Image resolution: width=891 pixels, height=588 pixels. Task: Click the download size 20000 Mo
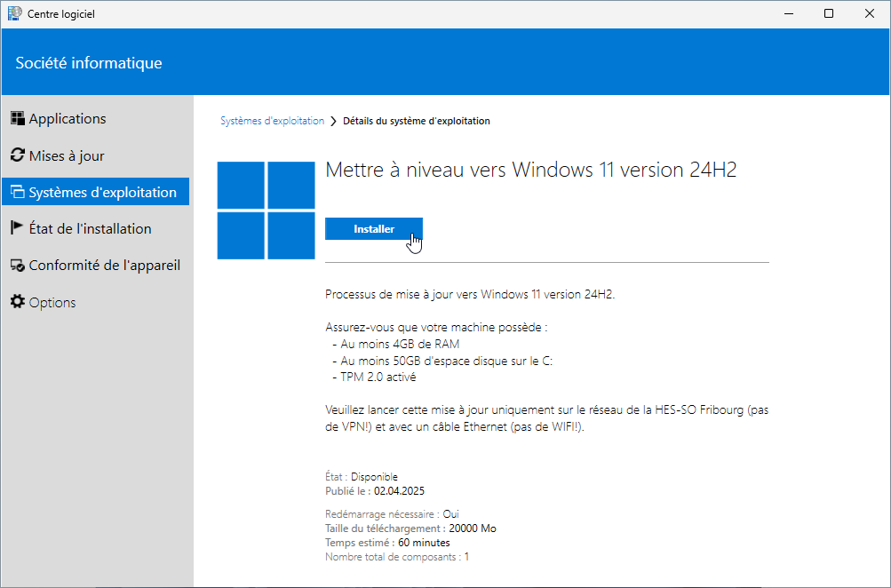(x=473, y=528)
